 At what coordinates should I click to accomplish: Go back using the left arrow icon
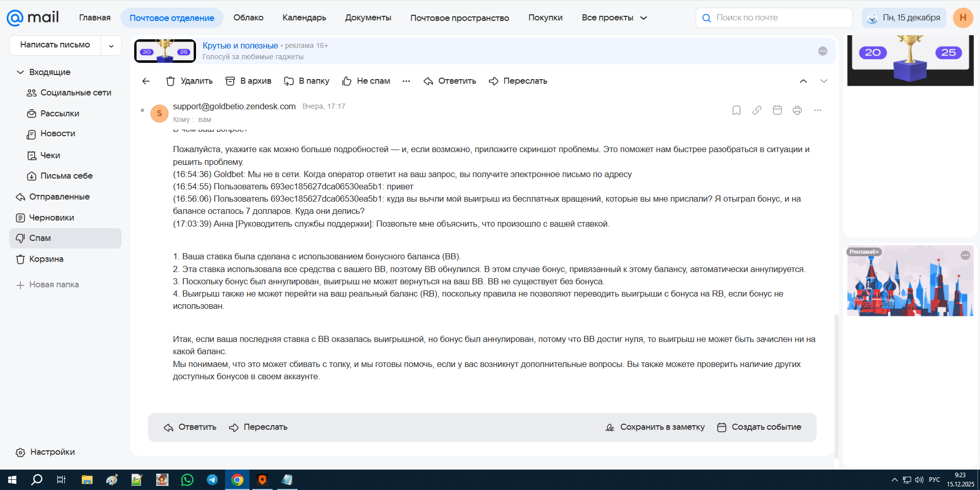point(146,81)
